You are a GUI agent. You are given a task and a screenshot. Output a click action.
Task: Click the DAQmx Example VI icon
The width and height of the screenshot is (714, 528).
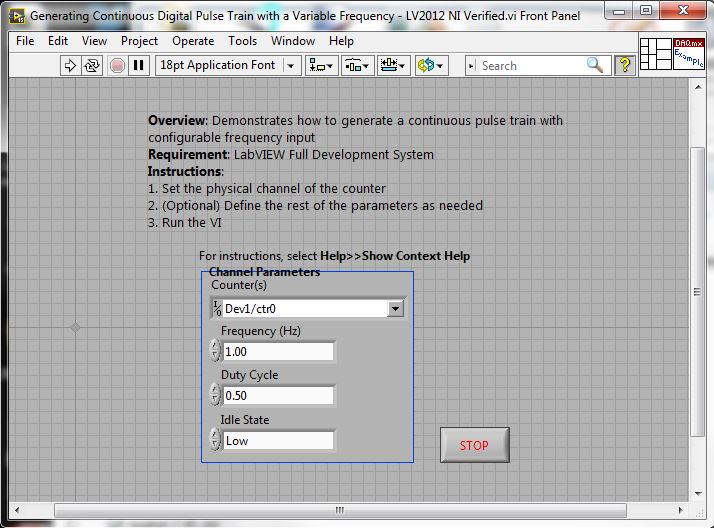(689, 54)
